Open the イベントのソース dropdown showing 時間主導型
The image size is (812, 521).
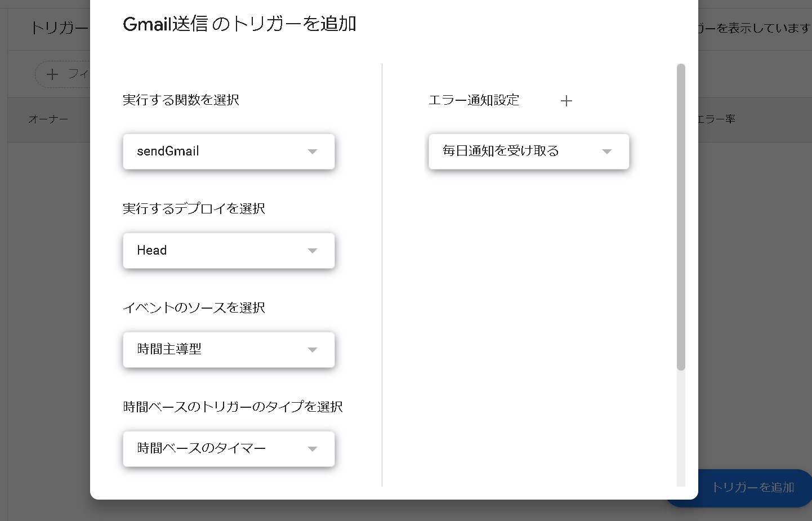click(229, 349)
